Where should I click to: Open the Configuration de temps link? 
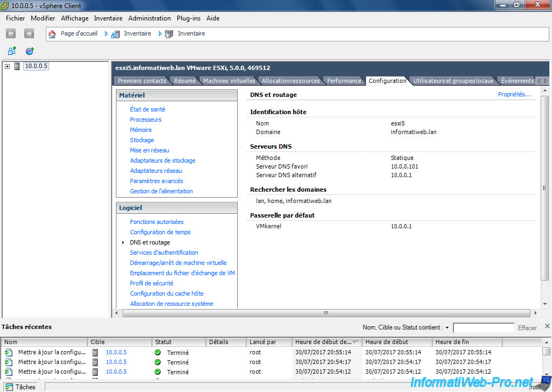160,232
